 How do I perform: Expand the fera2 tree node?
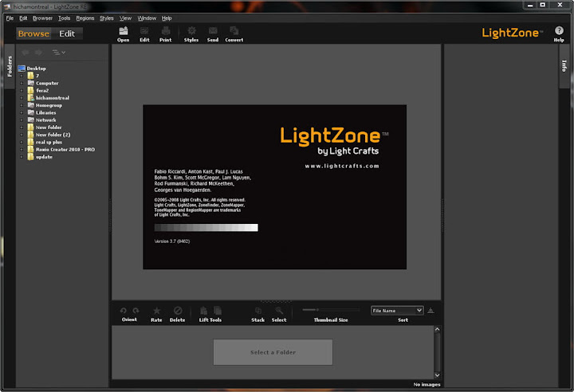pyautogui.click(x=22, y=90)
